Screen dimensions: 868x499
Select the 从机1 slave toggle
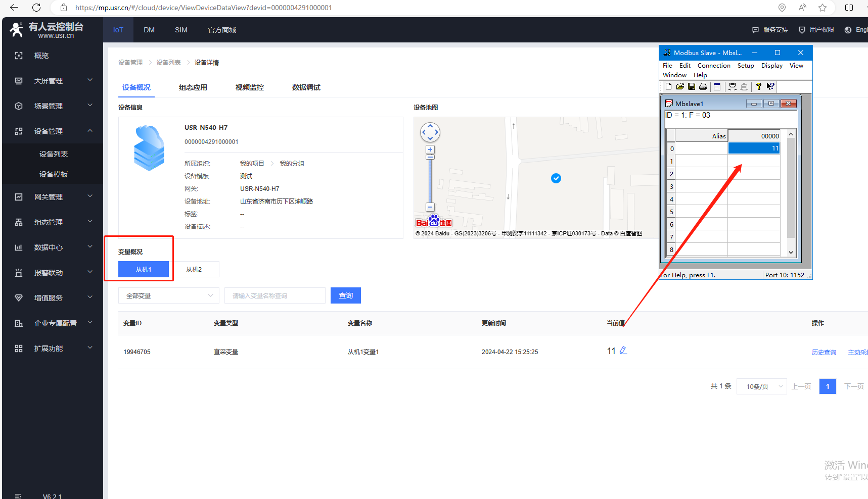[x=144, y=270]
